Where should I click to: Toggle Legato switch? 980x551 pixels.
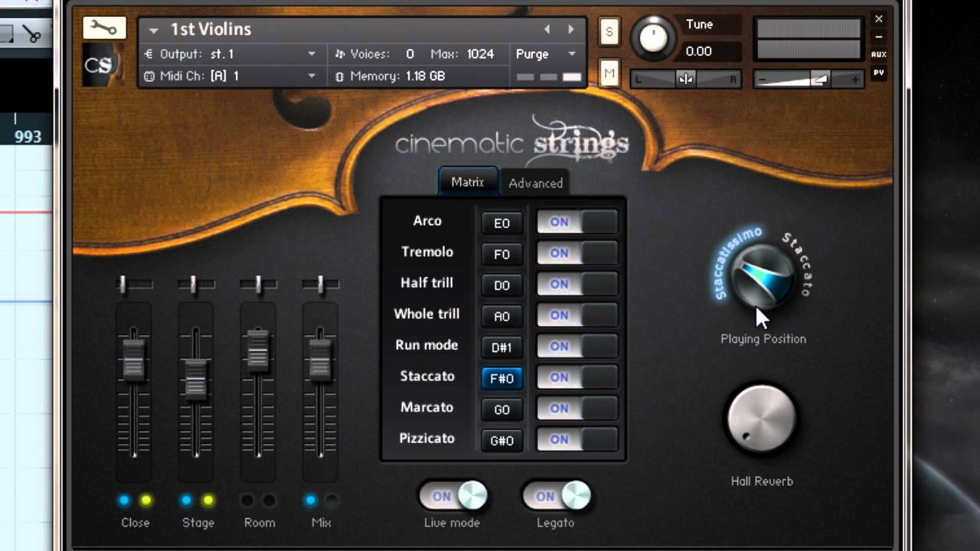coord(556,496)
